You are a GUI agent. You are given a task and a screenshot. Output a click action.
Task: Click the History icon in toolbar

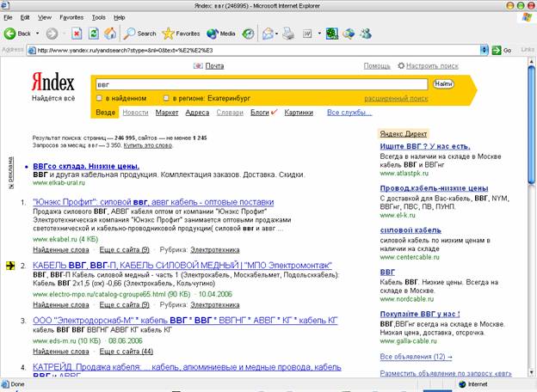coord(248,34)
